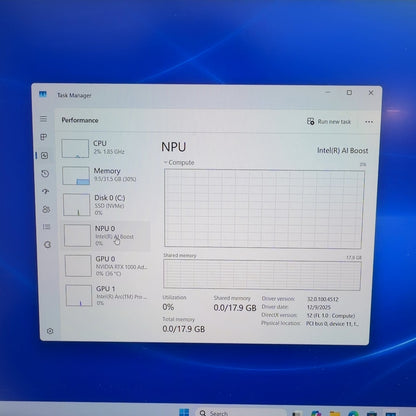Viewport: 416px width, 416px height.
Task: Open the Startup apps page icon
Action: tap(46, 191)
